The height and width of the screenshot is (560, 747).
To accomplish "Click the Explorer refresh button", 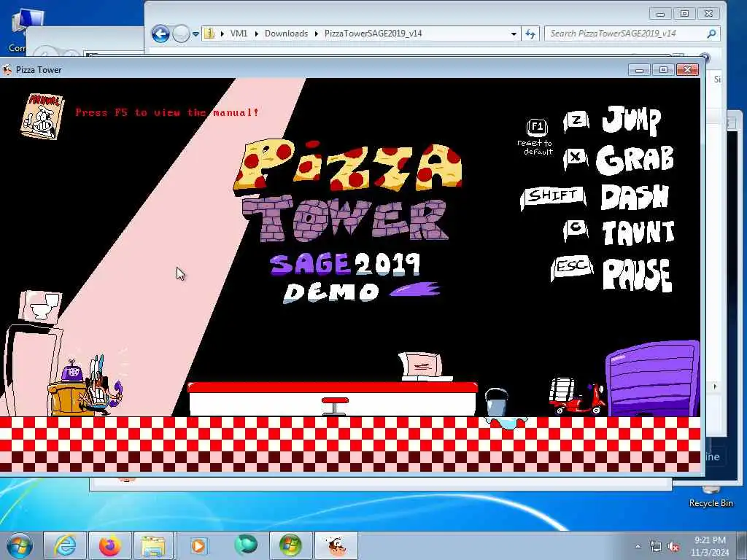I will click(x=530, y=34).
